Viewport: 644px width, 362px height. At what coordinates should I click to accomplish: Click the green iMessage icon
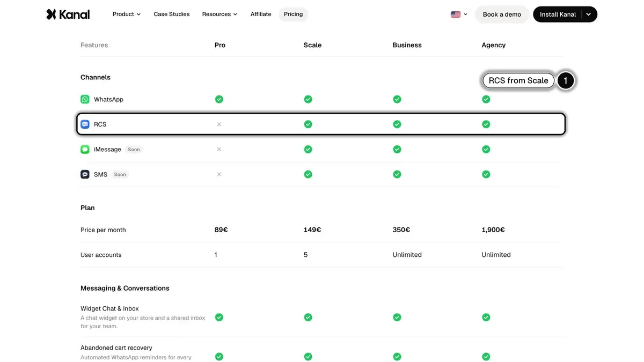pyautogui.click(x=85, y=149)
